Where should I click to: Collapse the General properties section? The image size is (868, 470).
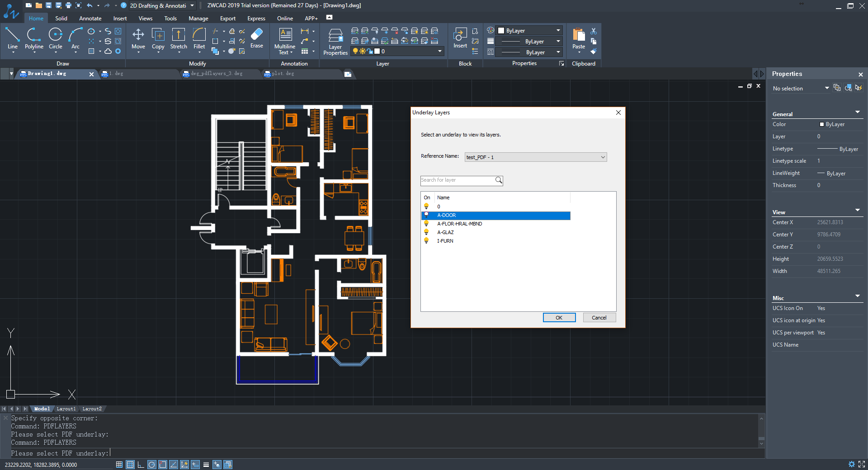click(857, 112)
